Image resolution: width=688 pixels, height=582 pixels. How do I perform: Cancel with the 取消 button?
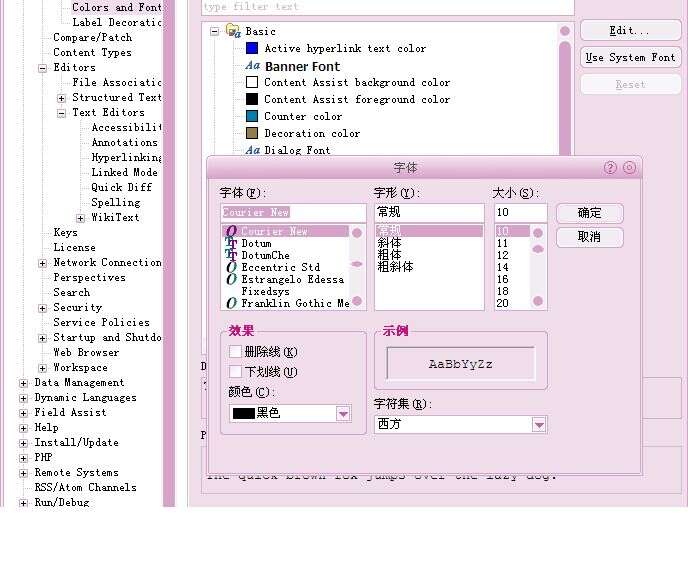pyautogui.click(x=589, y=237)
